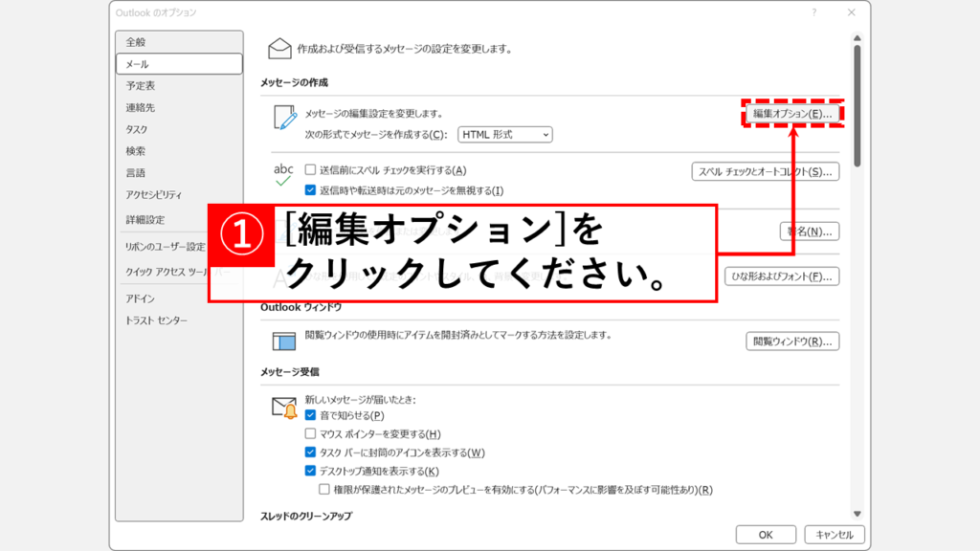Click the スレッドのクリーンアップ heading

point(306,516)
